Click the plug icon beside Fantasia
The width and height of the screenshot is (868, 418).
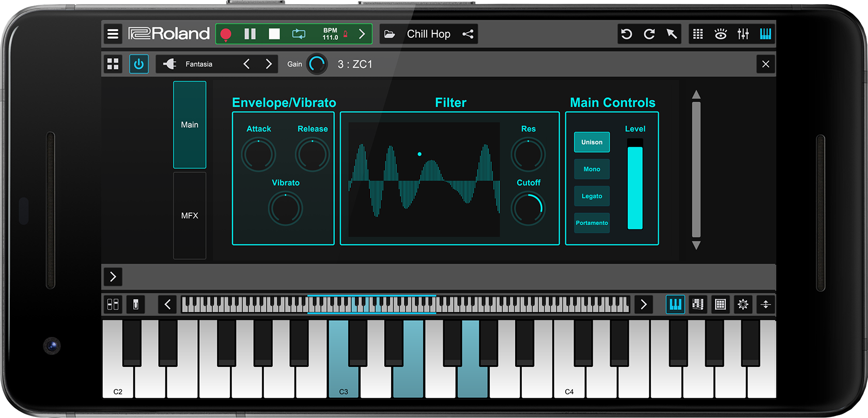[x=169, y=64]
